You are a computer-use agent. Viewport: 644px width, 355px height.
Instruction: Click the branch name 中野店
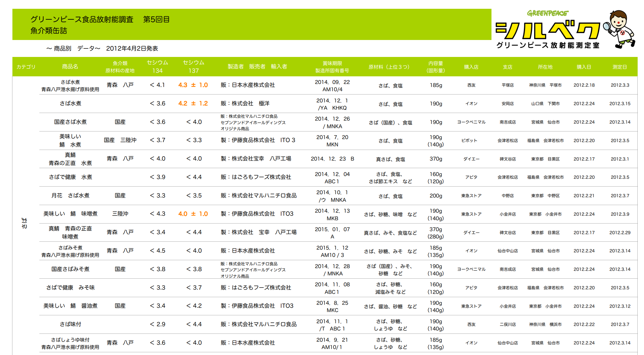click(508, 196)
